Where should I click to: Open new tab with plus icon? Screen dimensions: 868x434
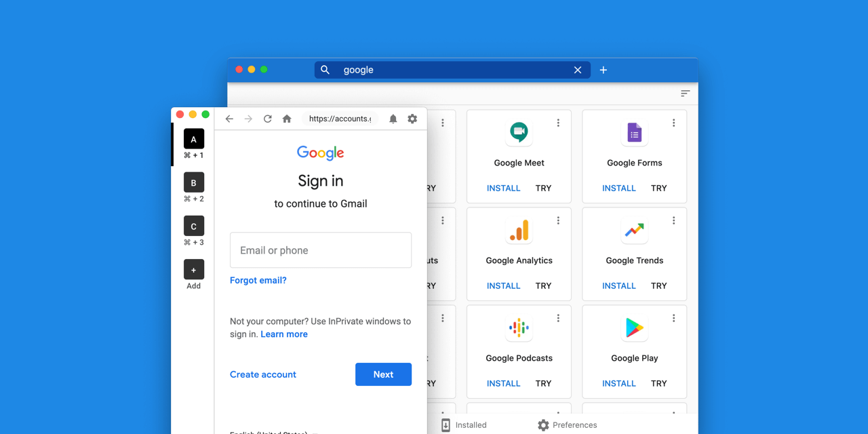point(604,70)
